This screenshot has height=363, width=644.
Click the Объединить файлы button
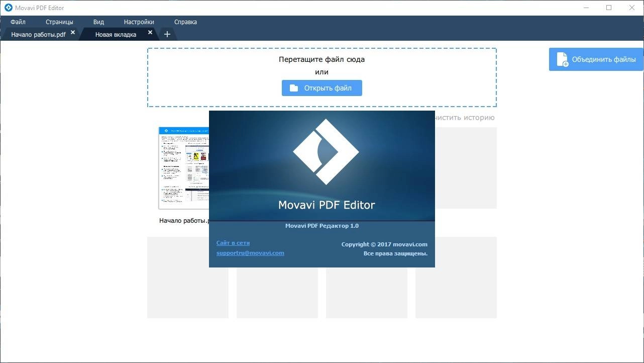pyautogui.click(x=596, y=59)
